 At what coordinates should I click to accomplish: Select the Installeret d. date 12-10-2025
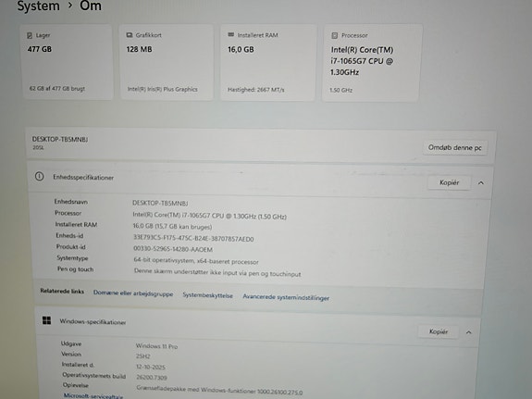coord(151,367)
